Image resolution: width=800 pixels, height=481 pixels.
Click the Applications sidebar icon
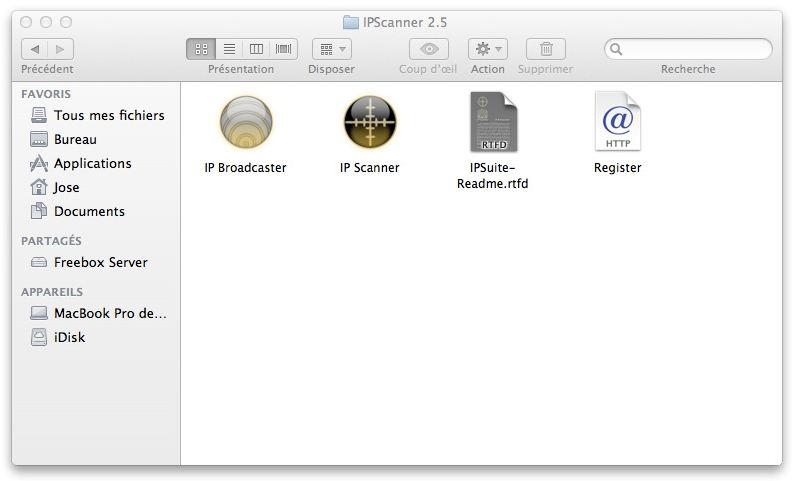39,163
